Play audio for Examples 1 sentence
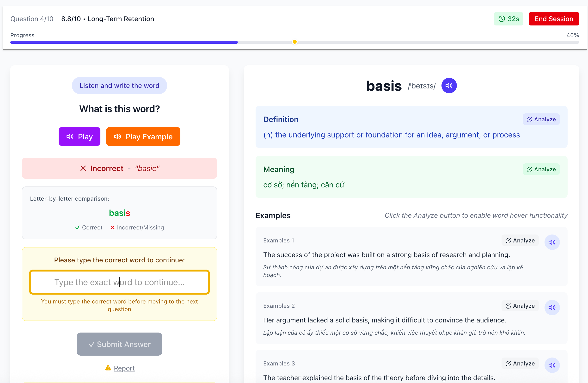This screenshot has width=588, height=383. tap(552, 242)
